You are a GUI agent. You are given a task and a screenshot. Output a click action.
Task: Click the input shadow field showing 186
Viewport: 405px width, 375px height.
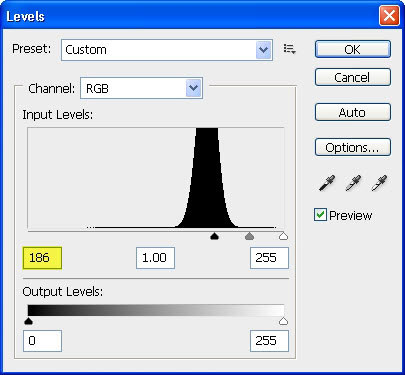(x=42, y=258)
